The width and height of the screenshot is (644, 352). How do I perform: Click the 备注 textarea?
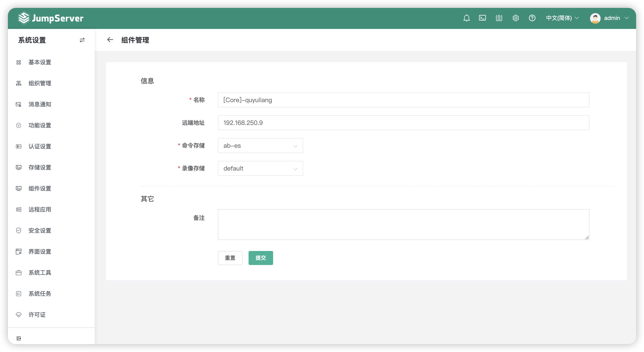(404, 224)
